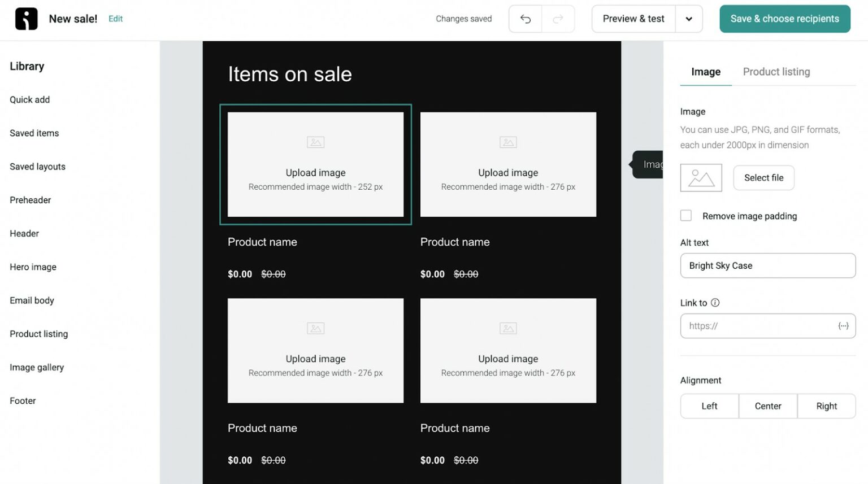
Task: Click the Select file button
Action: pyautogui.click(x=763, y=177)
